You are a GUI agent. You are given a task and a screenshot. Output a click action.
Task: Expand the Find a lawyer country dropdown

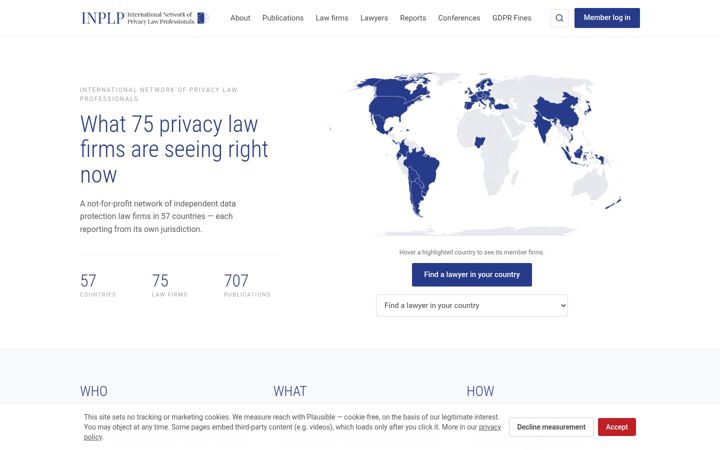click(472, 305)
